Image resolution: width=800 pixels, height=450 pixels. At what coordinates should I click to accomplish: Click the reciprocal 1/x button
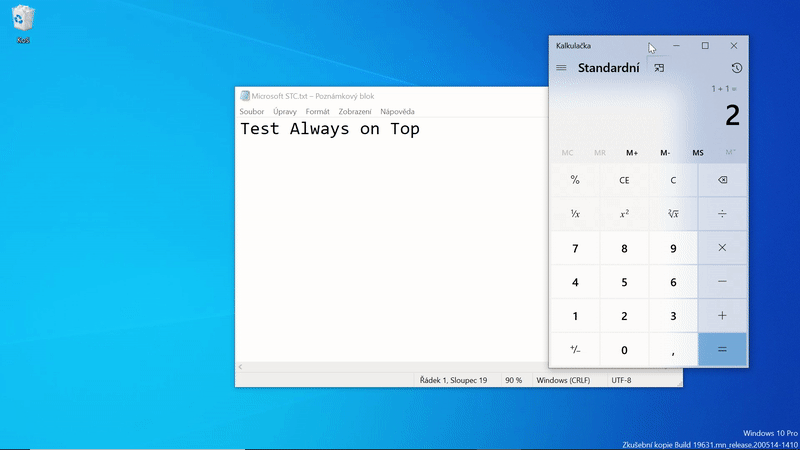[x=575, y=214]
